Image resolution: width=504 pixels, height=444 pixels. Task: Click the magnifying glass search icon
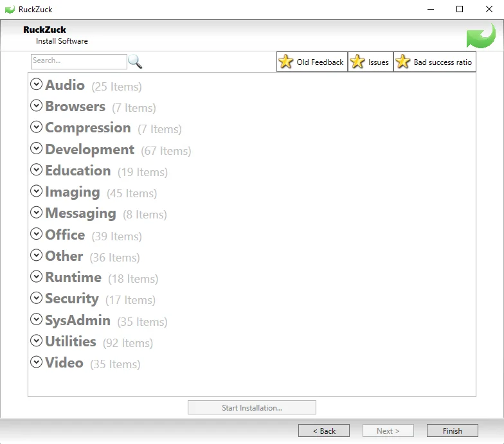pyautogui.click(x=135, y=62)
